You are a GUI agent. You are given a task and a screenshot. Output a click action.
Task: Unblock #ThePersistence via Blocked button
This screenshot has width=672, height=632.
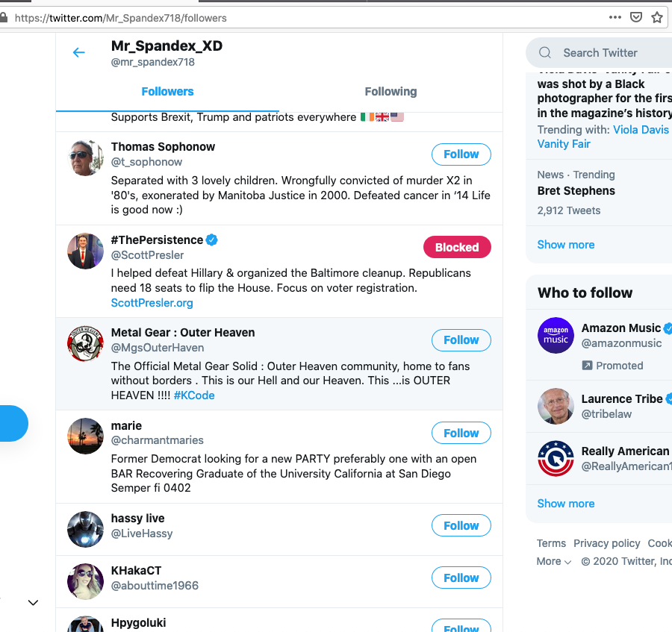tap(457, 247)
